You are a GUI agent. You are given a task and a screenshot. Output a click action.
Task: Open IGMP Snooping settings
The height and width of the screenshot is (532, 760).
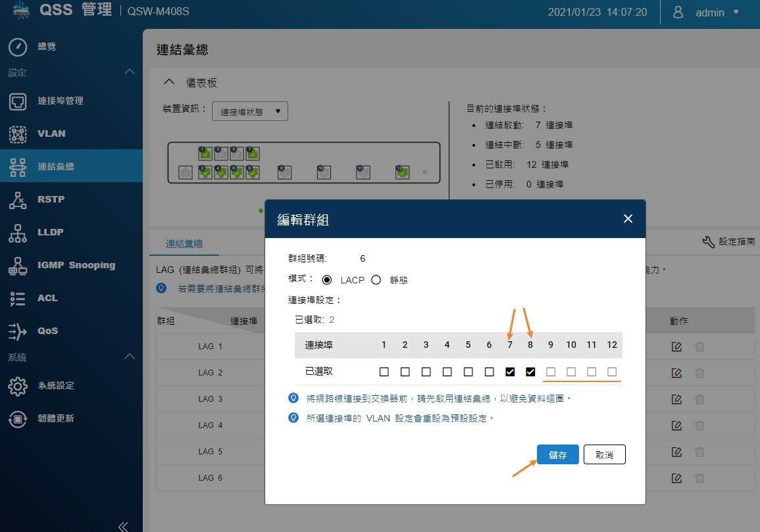click(76, 265)
